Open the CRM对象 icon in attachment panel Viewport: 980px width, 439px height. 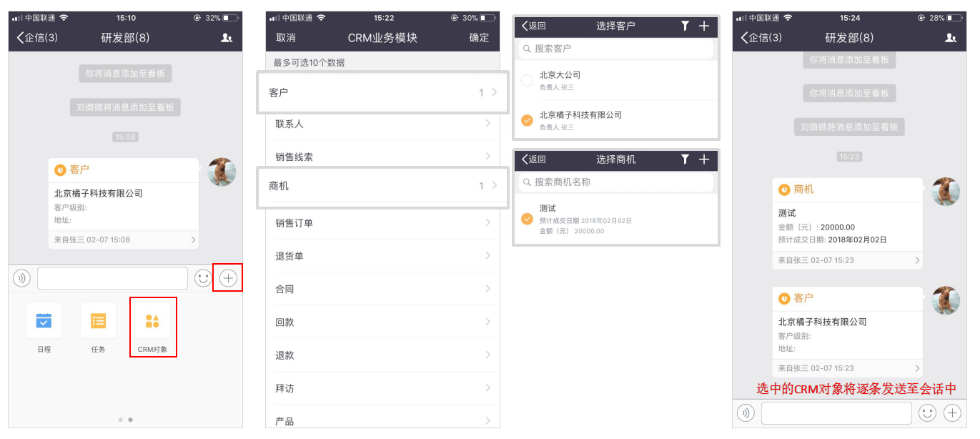152,321
